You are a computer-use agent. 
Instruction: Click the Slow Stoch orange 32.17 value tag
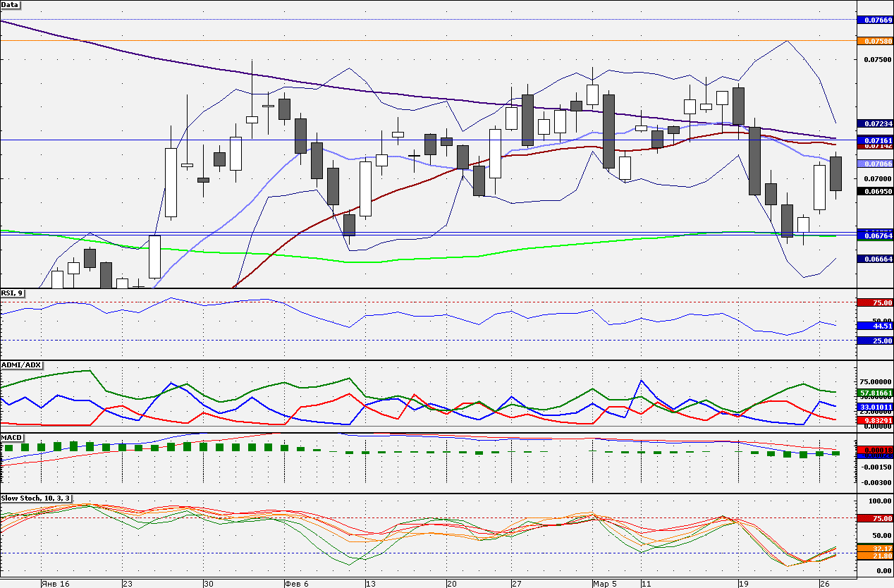pyautogui.click(x=875, y=548)
